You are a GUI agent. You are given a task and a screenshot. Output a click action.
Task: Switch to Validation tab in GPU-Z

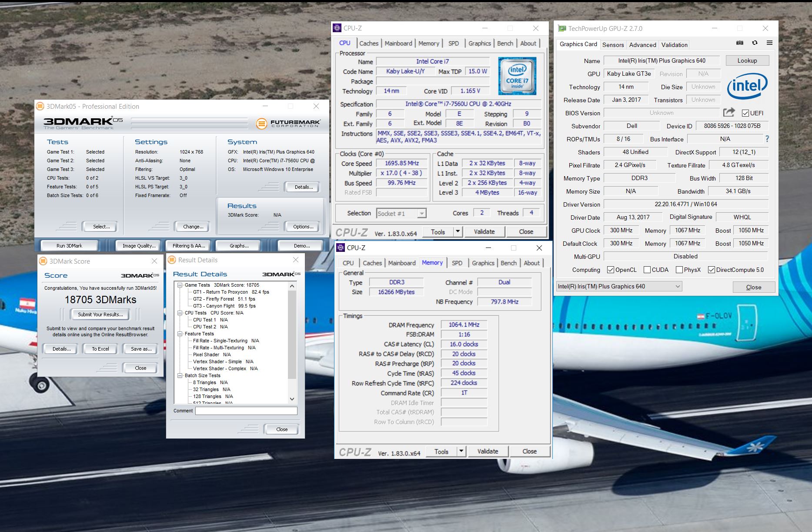pos(674,45)
